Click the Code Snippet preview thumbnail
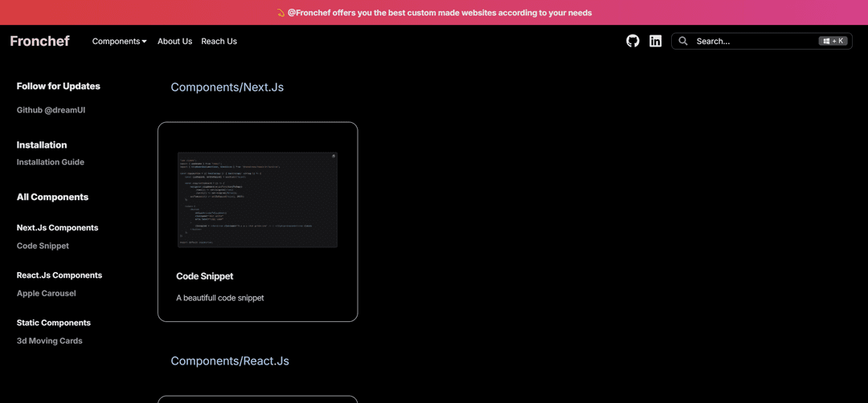The width and height of the screenshot is (868, 403). pos(257,200)
